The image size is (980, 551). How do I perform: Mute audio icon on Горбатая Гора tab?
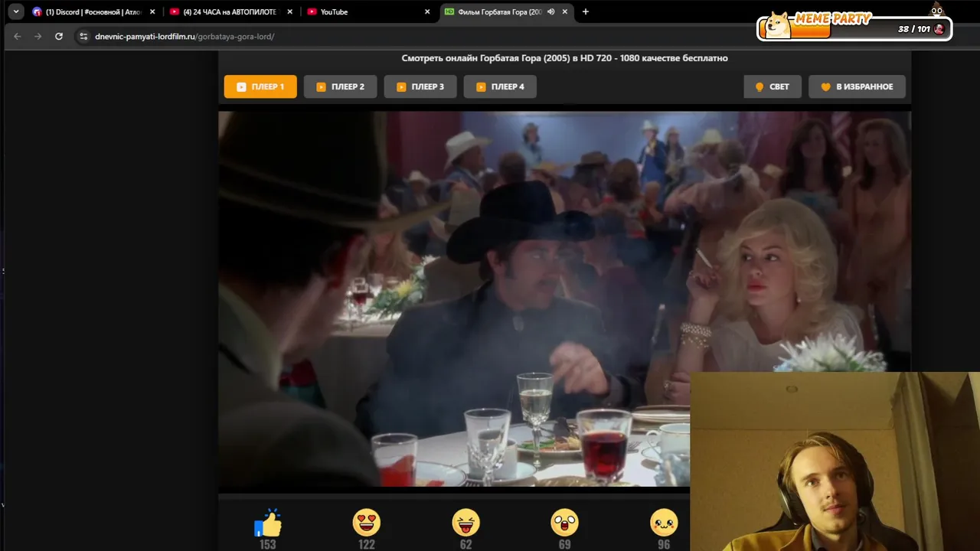click(550, 11)
